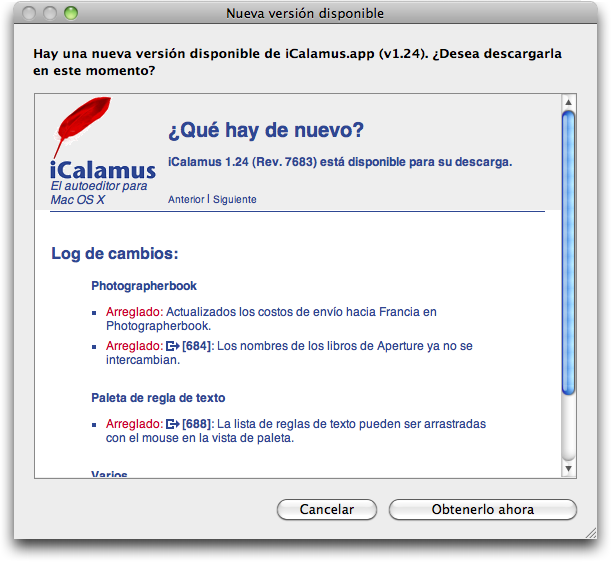
Task: Click the Arreglado label about costos de envío
Action: 134,312
